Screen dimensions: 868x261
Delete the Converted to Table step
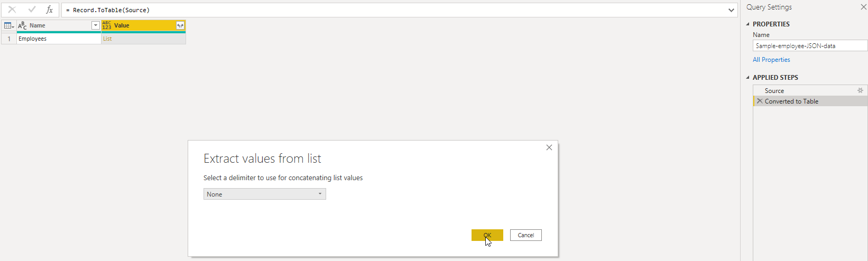pyautogui.click(x=760, y=101)
